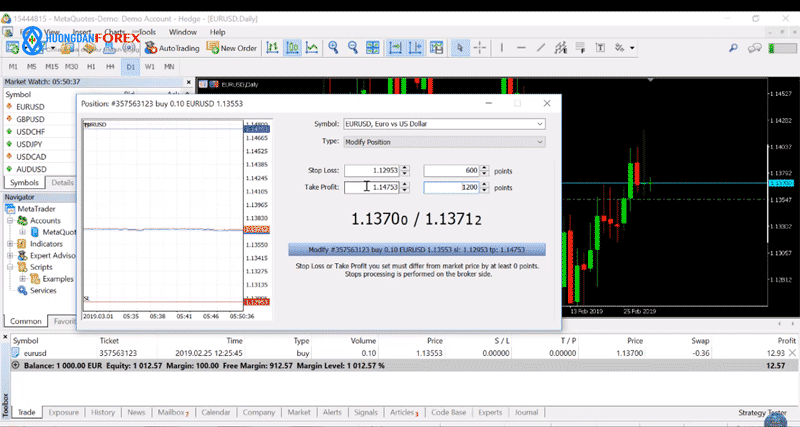Screen dimensions: 800x427
Task: Expand the Expert Advisors tree node
Action: (10, 256)
